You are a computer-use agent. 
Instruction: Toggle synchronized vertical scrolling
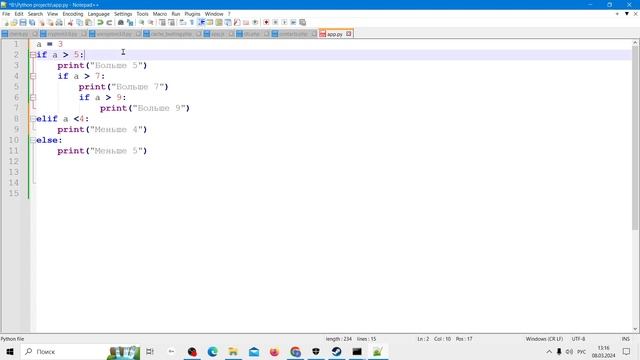[162, 22]
